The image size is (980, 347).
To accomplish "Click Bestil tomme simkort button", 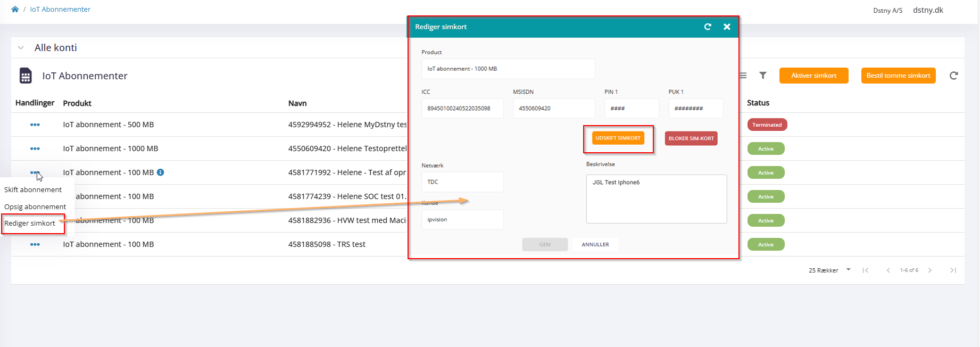I will click(x=898, y=76).
